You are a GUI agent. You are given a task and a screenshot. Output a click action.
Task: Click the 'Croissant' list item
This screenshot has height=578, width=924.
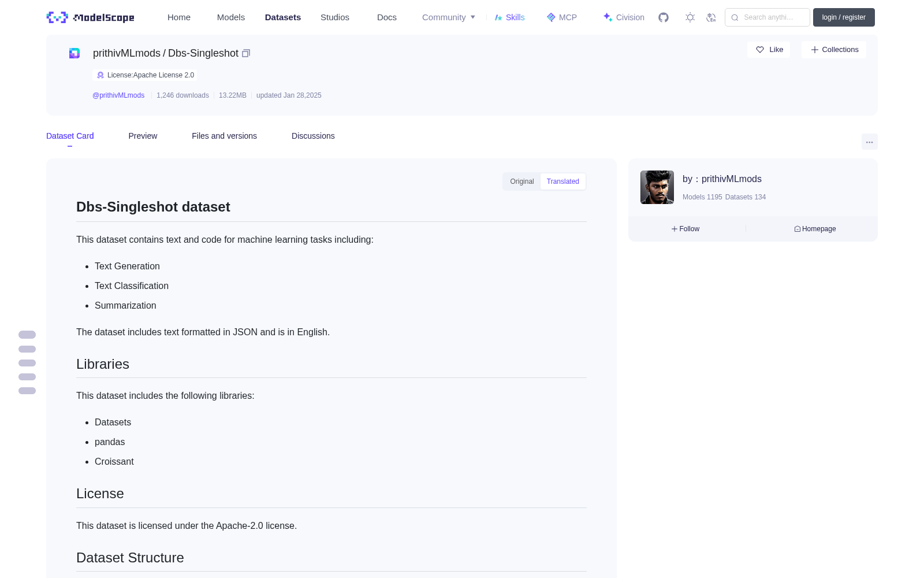(114, 462)
